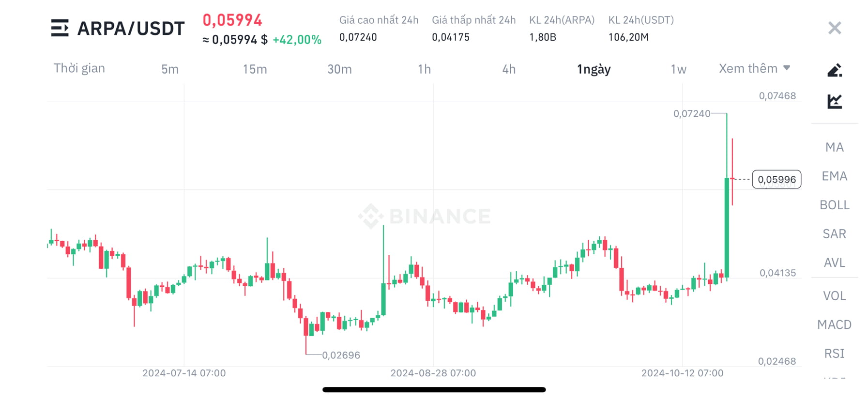Enable the EMA indicator
868x401 pixels.
(834, 176)
